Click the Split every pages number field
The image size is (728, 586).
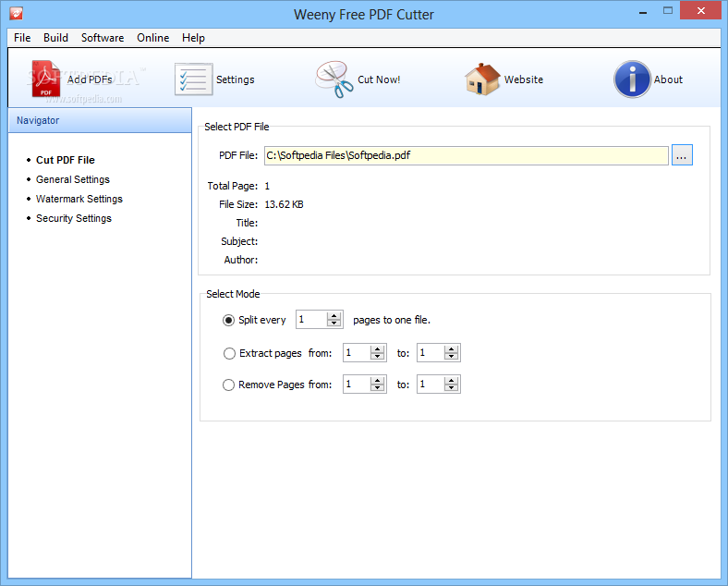311,320
